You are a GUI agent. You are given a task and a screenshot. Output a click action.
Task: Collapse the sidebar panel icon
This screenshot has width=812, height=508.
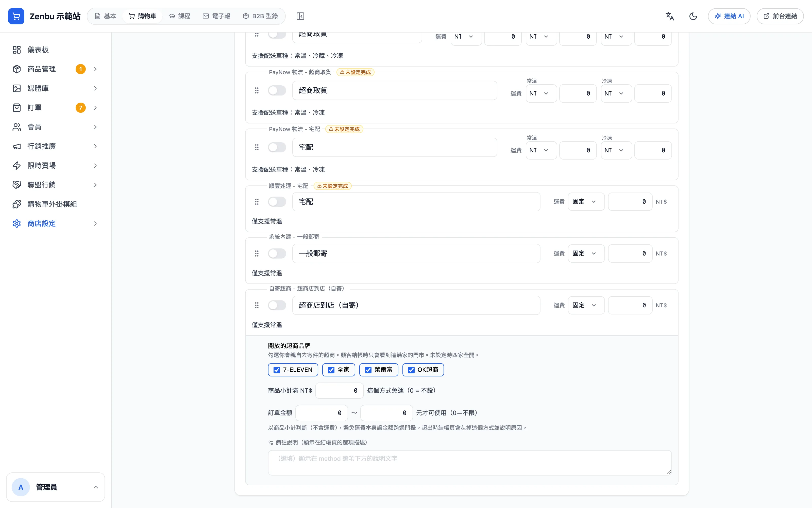[300, 16]
